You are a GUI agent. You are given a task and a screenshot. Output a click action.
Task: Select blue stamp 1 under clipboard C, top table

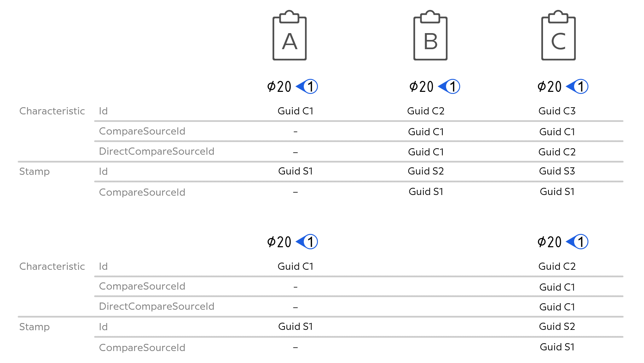pos(577,86)
